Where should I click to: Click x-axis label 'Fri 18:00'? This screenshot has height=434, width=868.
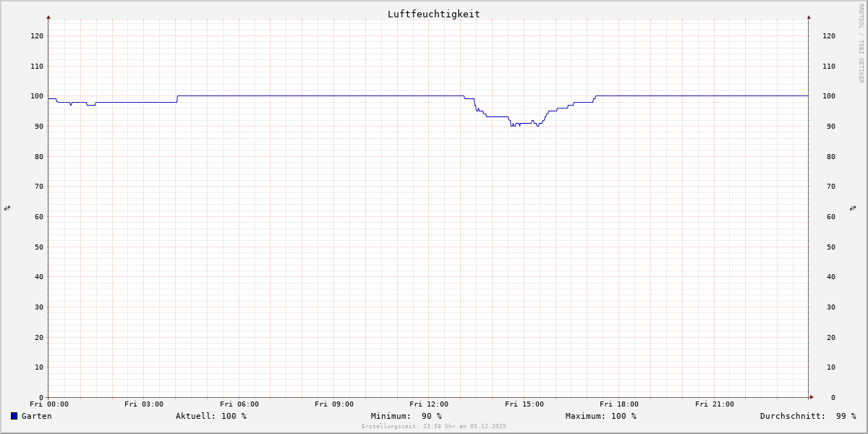point(619,404)
